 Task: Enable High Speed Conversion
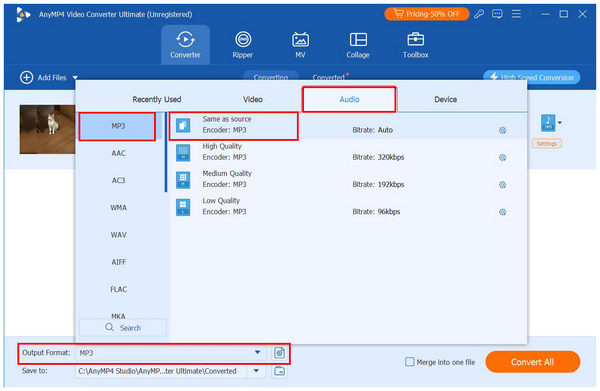532,77
